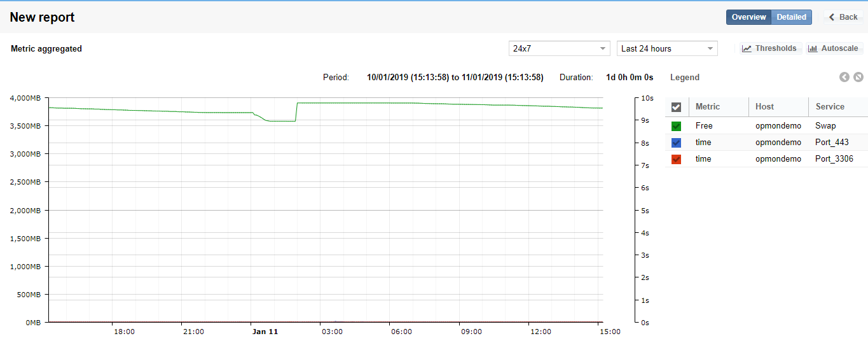Select the Port_3306 service row text

click(x=834, y=159)
